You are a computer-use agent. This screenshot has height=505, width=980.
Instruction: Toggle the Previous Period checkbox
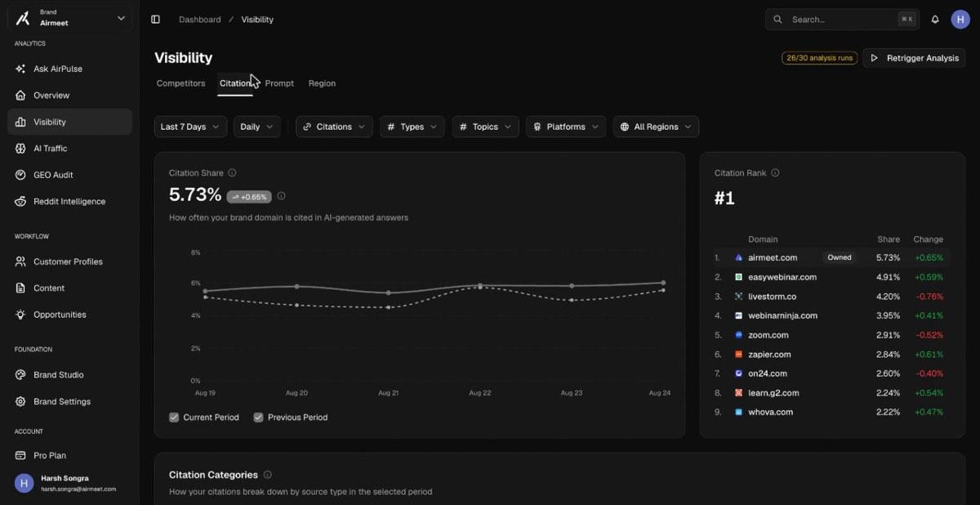258,417
